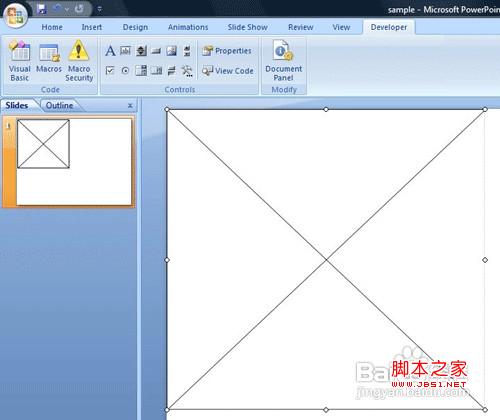Expand Customize Quick Access Toolbar dropdown
This screenshot has height=420, width=500.
(99, 9)
